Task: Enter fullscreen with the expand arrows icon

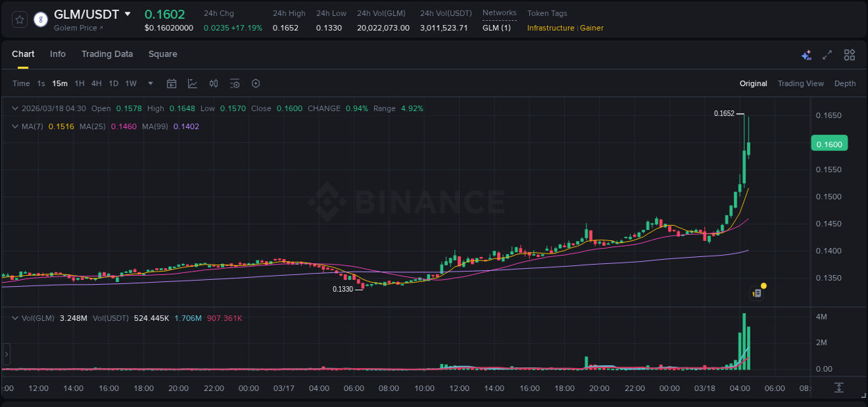Action: [x=828, y=54]
